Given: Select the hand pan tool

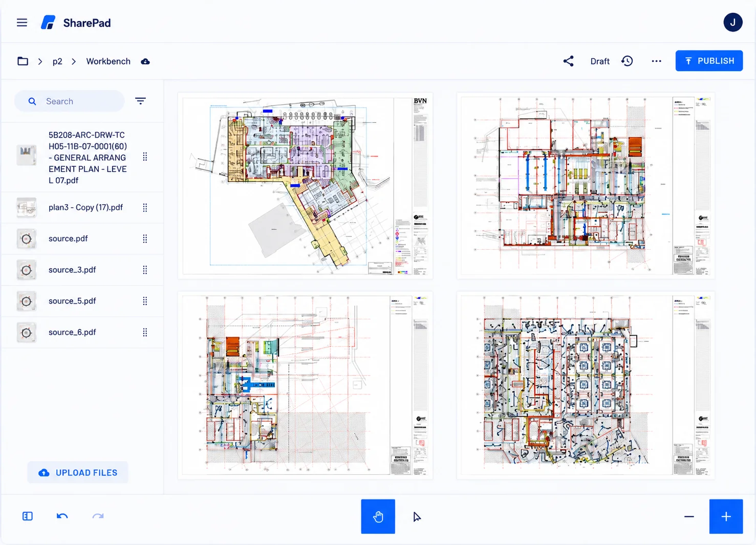Looking at the screenshot, I should tap(378, 516).
